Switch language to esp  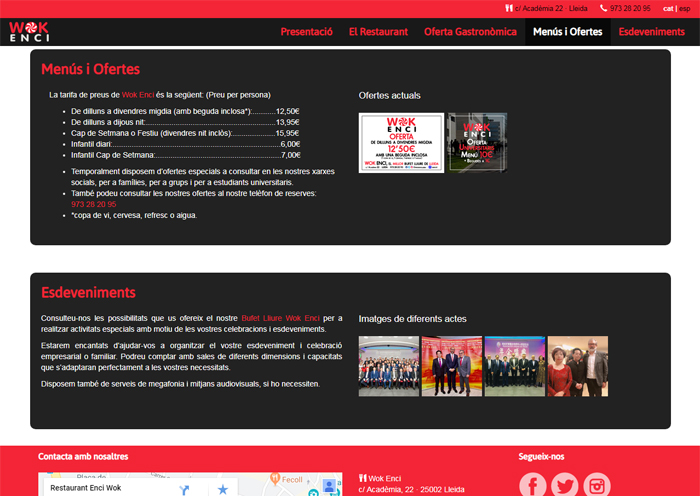(684, 8)
